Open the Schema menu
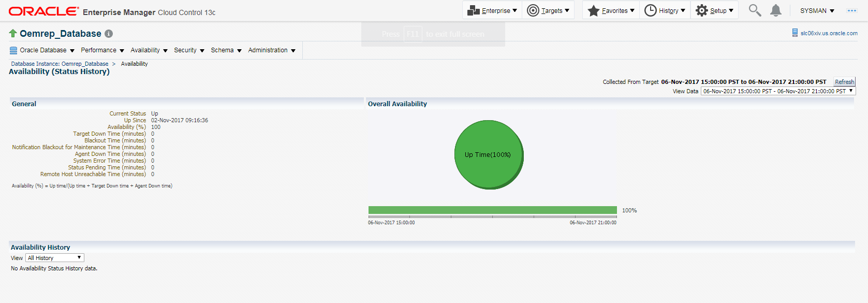Image resolution: width=868 pixels, height=303 pixels. coord(226,50)
